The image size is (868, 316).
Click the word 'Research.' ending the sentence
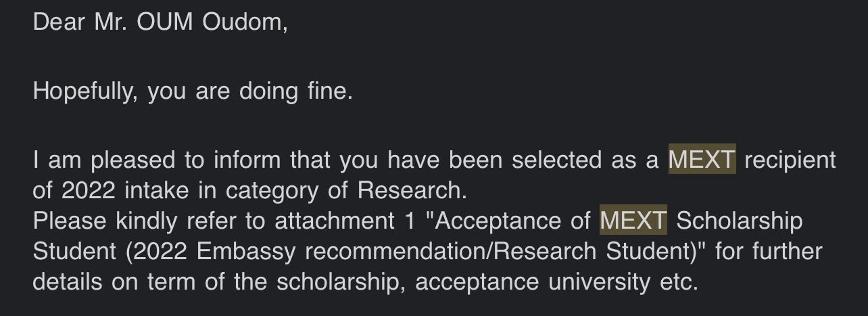412,190
